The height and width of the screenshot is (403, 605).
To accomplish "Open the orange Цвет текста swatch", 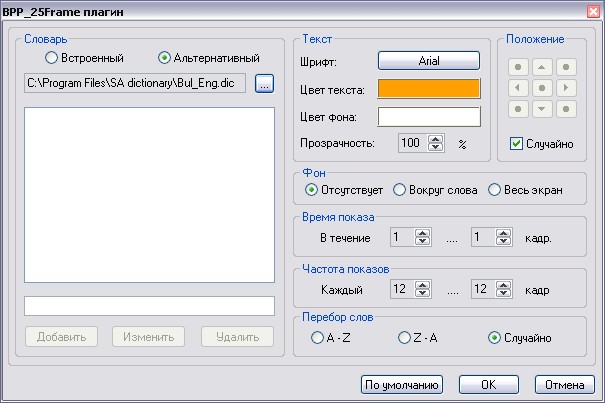I will pyautogui.click(x=429, y=89).
